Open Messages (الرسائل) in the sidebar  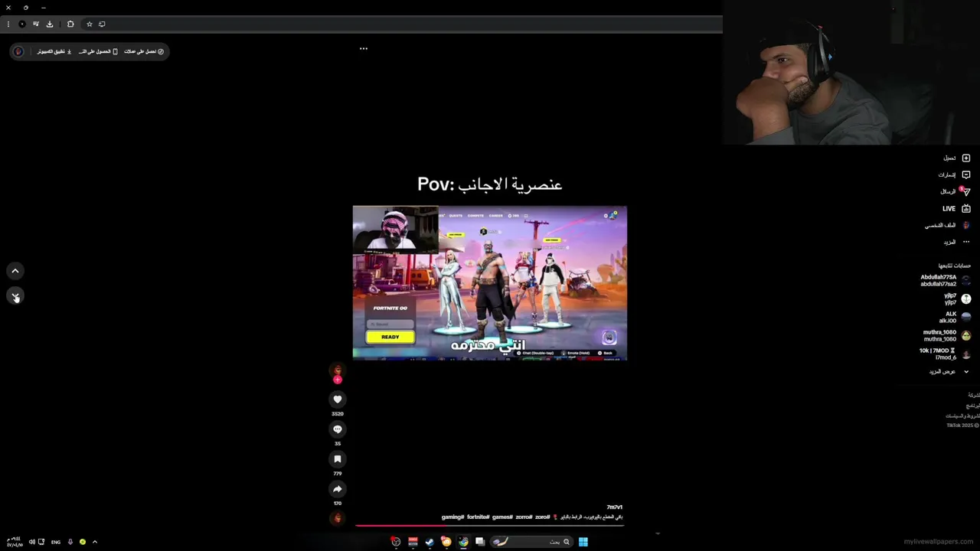coord(955,191)
